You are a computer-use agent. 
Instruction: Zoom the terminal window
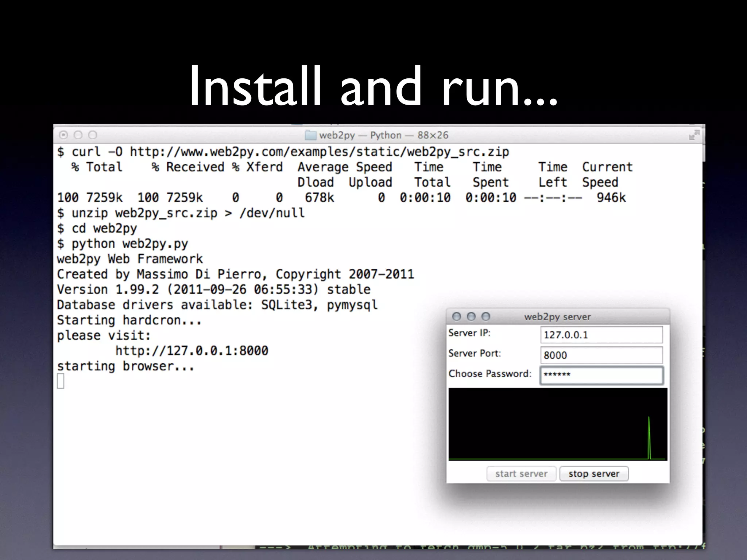pyautogui.click(x=93, y=135)
